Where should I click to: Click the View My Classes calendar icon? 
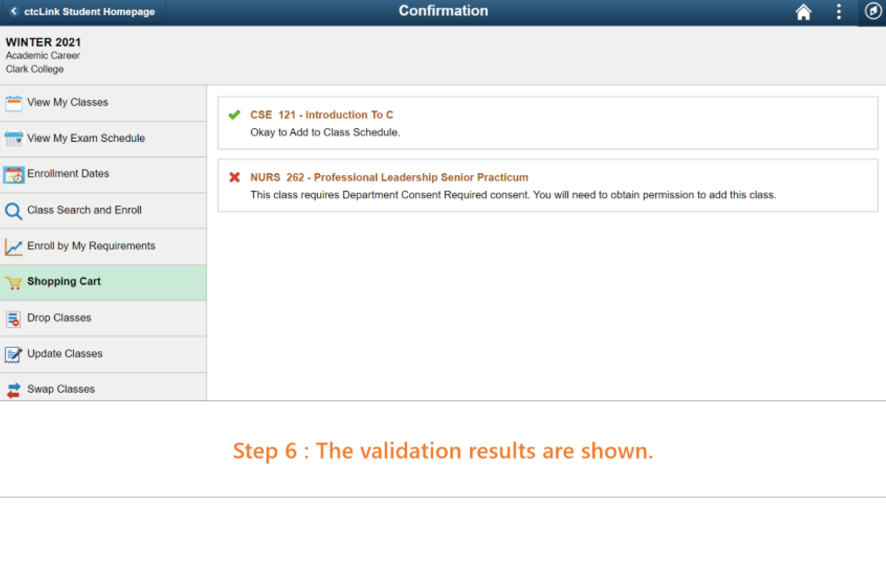(x=13, y=103)
